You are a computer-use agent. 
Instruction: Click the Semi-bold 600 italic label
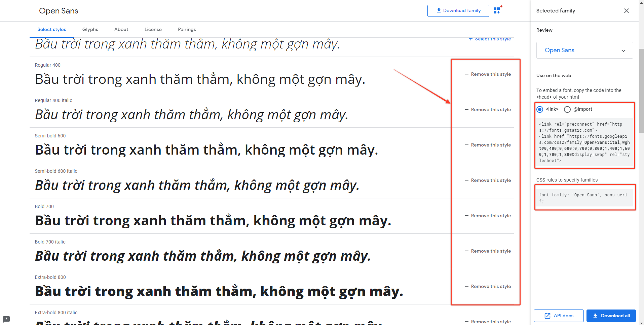click(x=56, y=171)
